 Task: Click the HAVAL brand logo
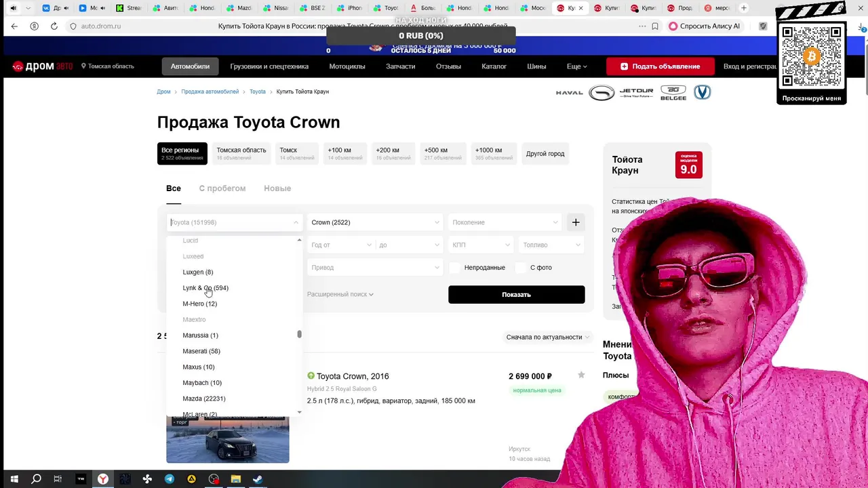point(569,93)
